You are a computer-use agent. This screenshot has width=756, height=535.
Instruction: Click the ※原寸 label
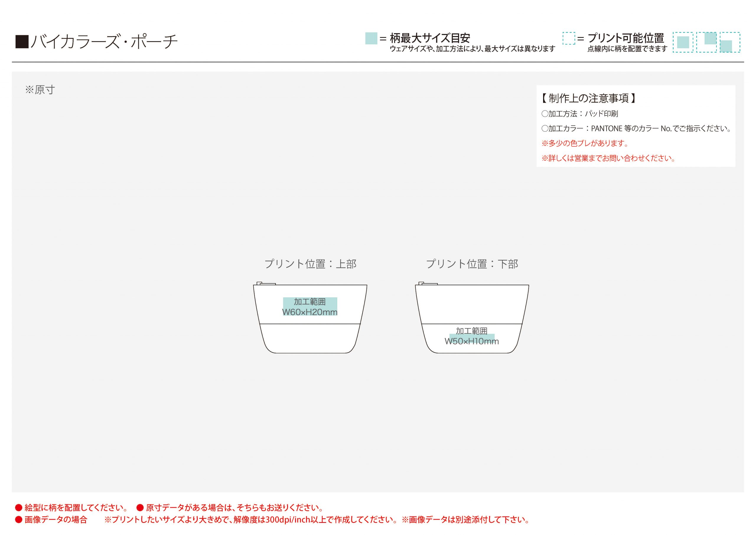(x=40, y=90)
